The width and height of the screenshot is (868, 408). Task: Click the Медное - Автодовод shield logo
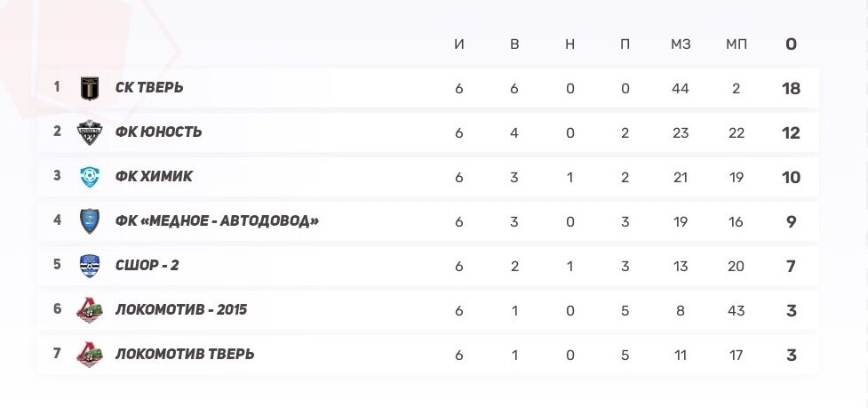(90, 220)
